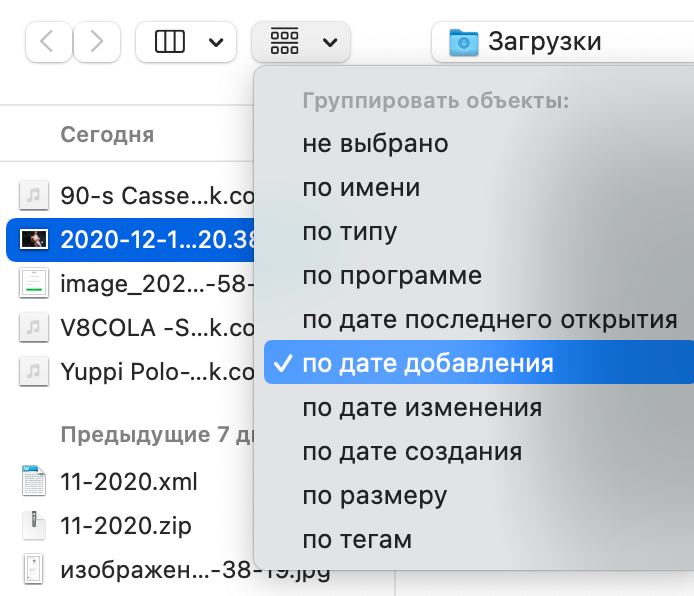Click the Сегодня group header

[107, 135]
